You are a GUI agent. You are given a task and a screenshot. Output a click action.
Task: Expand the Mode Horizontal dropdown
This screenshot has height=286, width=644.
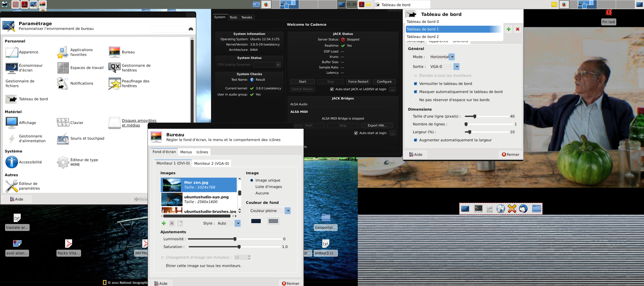tap(442, 57)
